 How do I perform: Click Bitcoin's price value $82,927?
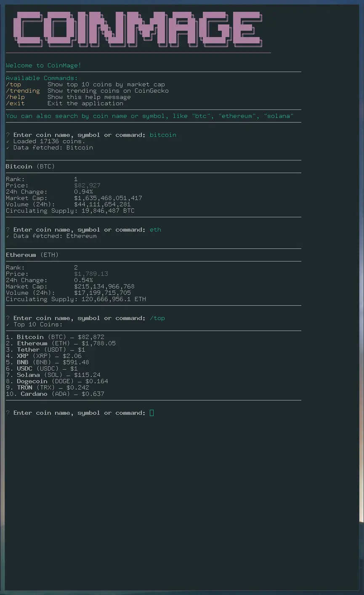87,186
